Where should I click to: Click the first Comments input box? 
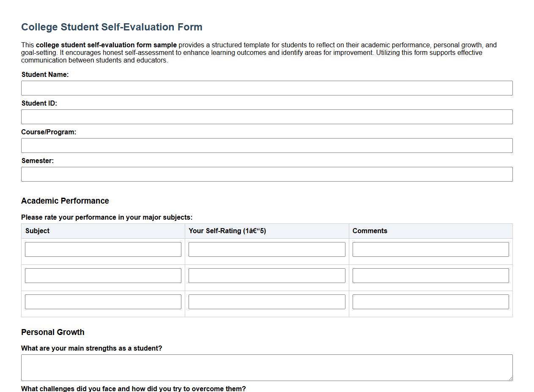(430, 249)
